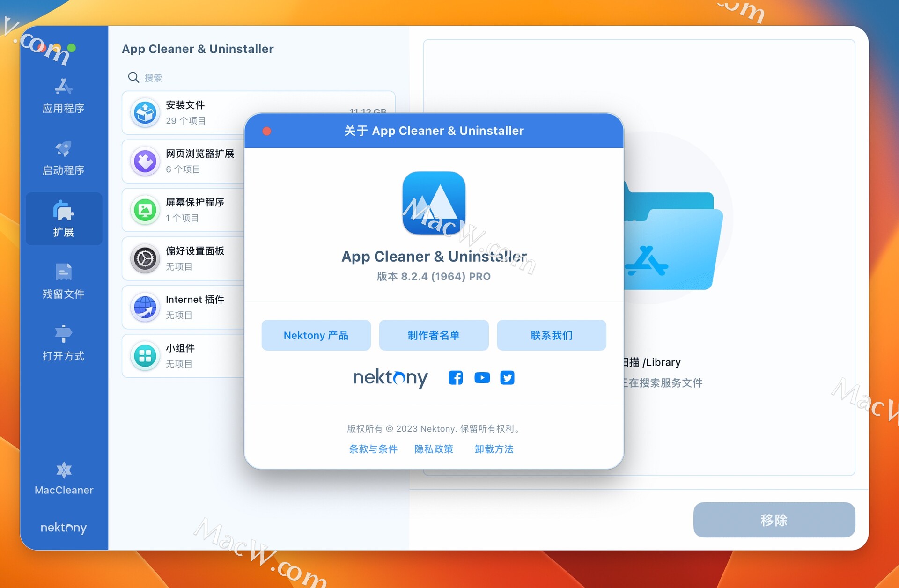Click the App Cleaner & Uninstaller heading

pyautogui.click(x=198, y=49)
